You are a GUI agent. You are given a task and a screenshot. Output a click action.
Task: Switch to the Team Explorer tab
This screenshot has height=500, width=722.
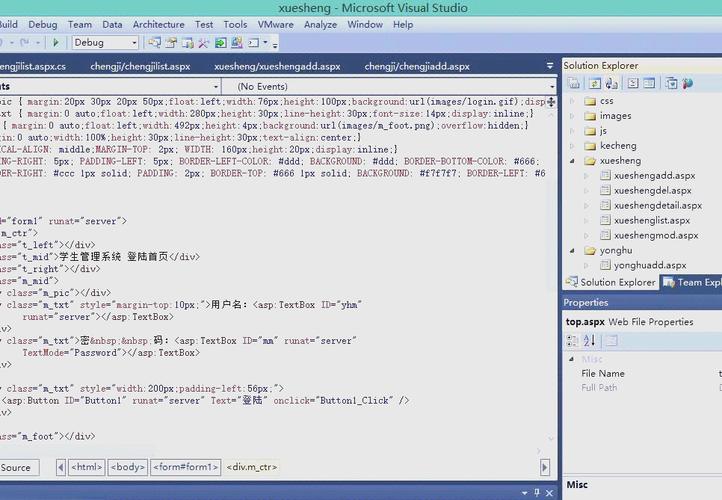[x=690, y=282]
